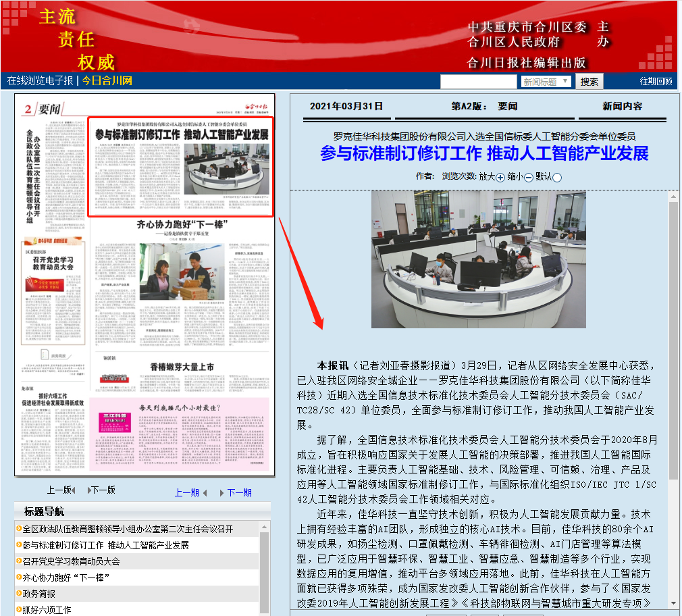682x616 pixels.
Task: Click the orange bullet beside 抓好六项工作
Action: (x=19, y=609)
